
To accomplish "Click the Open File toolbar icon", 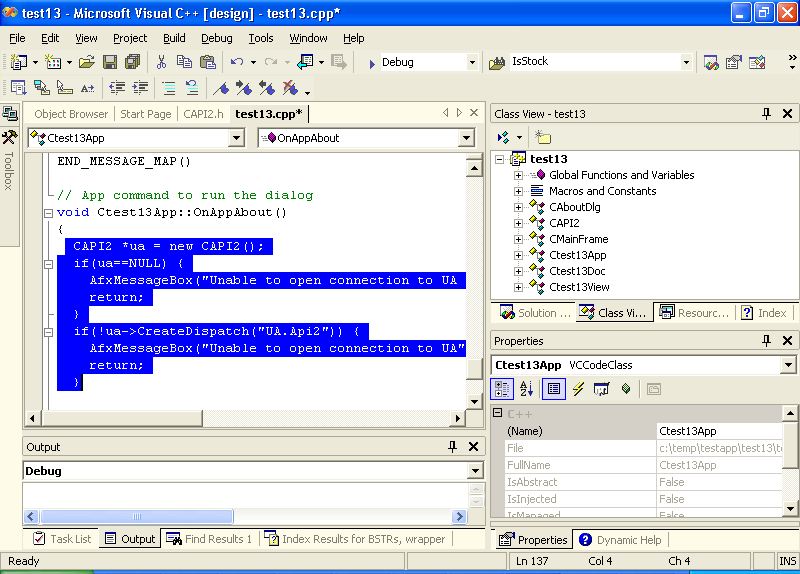I will 87,62.
